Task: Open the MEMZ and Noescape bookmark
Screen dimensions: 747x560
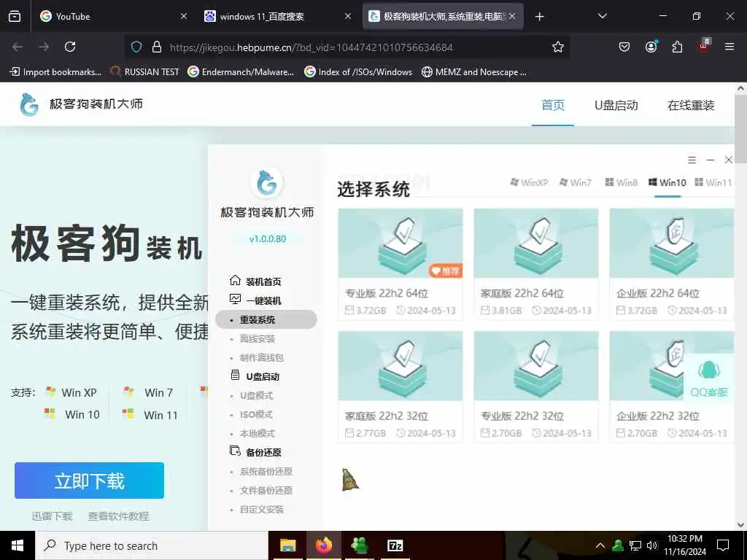Action: pos(475,72)
